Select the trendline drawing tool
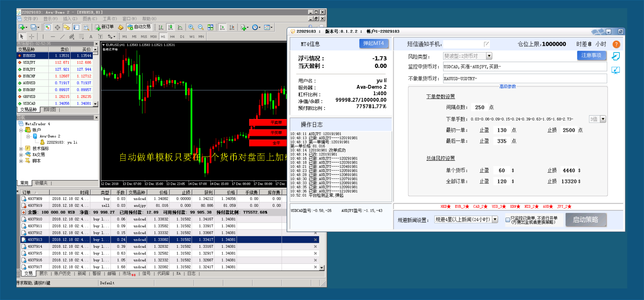 [x=62, y=37]
